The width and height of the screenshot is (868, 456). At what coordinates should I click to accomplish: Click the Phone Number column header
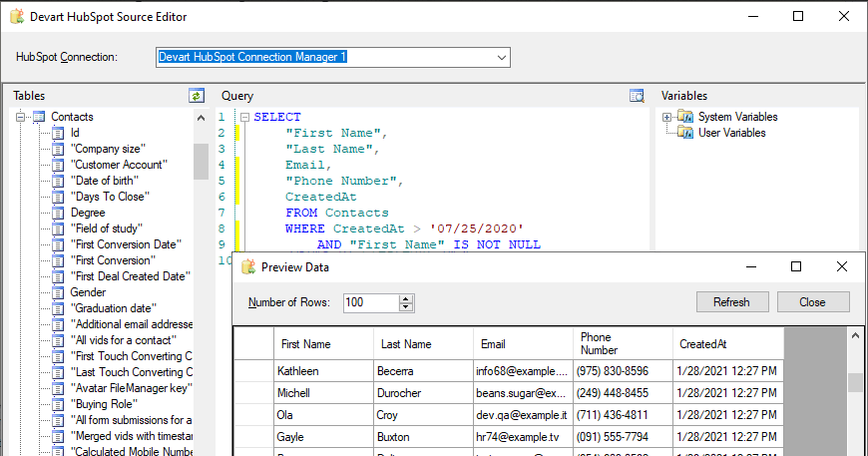coord(623,344)
